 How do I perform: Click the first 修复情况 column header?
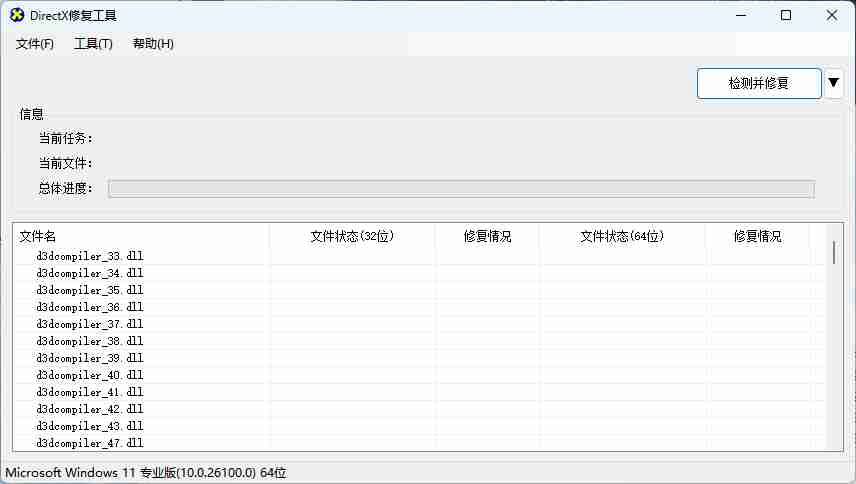487,236
